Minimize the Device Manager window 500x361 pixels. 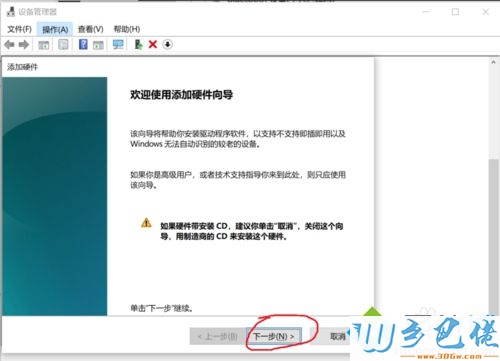coord(426,12)
